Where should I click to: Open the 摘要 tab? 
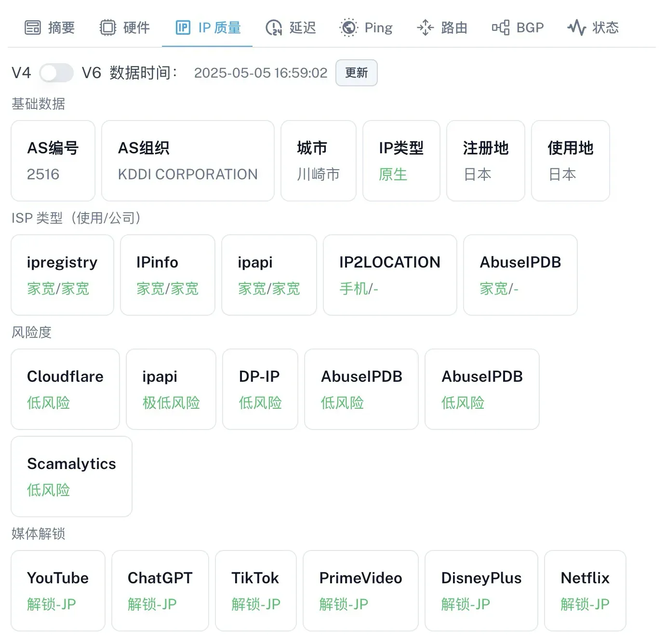(x=50, y=28)
